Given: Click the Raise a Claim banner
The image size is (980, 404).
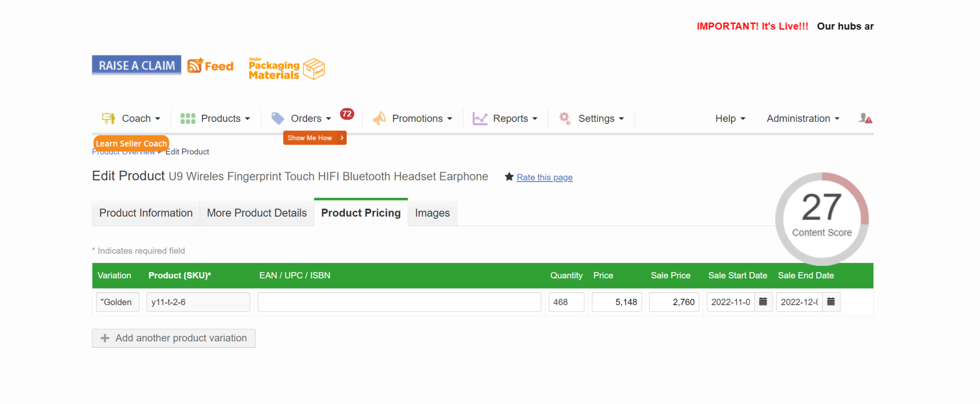Looking at the screenshot, I should (136, 65).
